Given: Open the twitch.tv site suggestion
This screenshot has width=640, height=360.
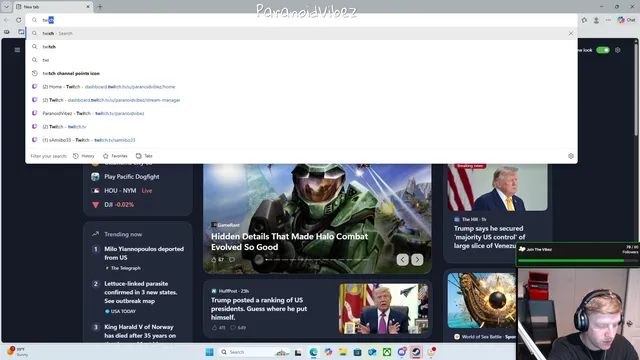Looking at the screenshot, I should click(301, 127).
